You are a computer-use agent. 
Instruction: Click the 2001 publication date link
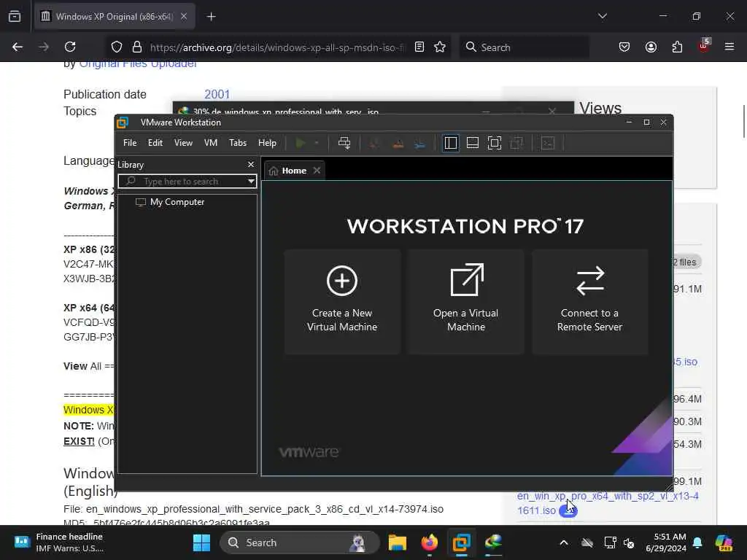tap(217, 94)
